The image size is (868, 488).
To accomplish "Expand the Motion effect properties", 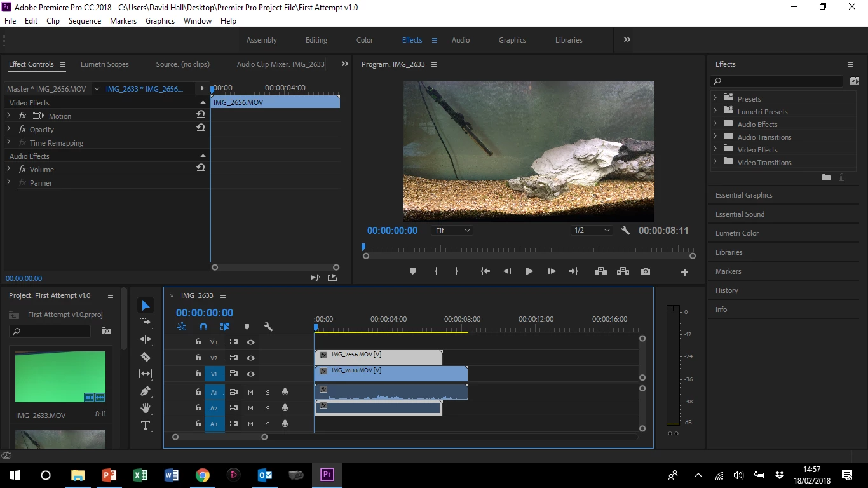I will coord(9,116).
